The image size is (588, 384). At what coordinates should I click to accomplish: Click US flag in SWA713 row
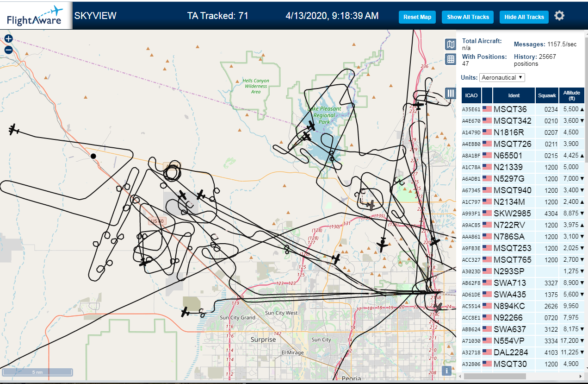[x=487, y=283]
